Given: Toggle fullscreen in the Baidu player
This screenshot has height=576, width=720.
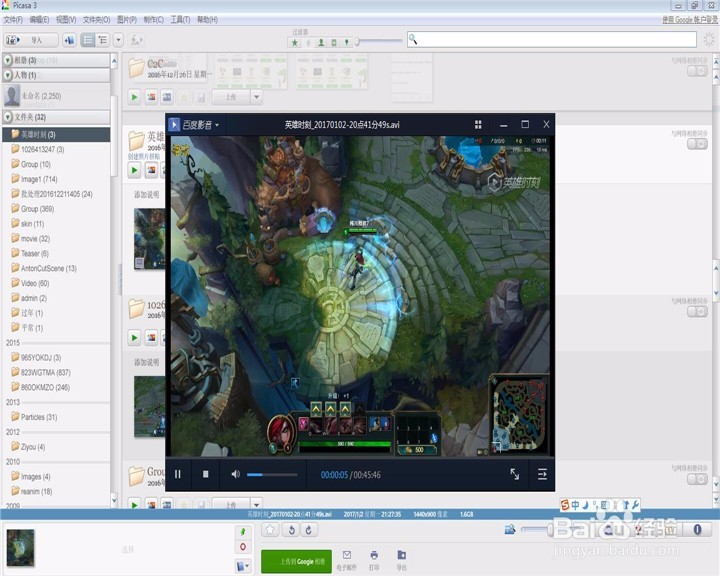Looking at the screenshot, I should click(x=515, y=474).
